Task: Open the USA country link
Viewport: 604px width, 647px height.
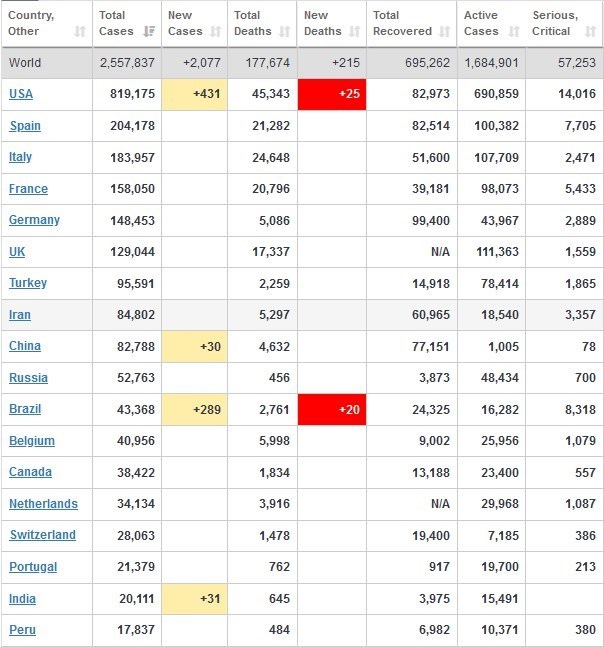Action: click(x=20, y=94)
